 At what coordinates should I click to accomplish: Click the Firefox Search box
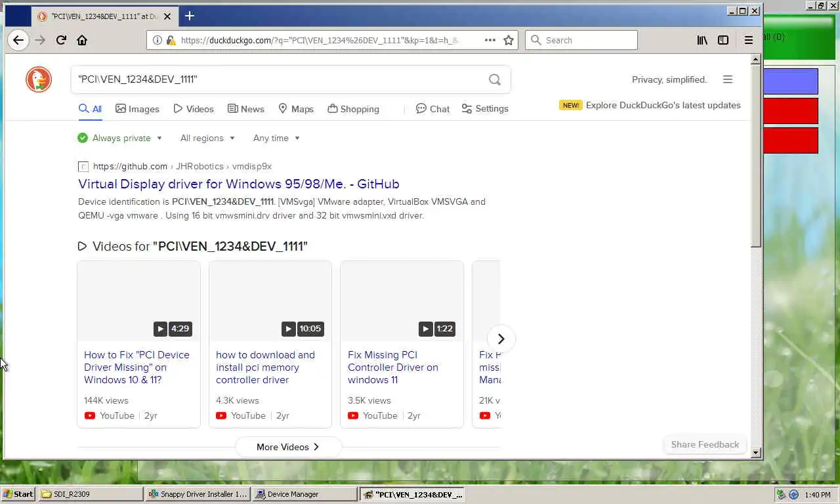pyautogui.click(x=581, y=40)
